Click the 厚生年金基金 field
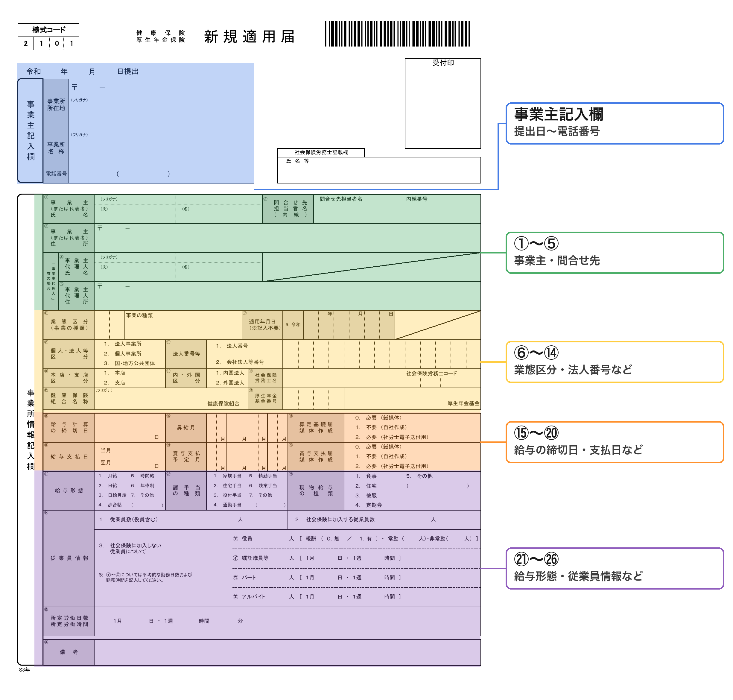The image size is (733, 700). (412, 399)
